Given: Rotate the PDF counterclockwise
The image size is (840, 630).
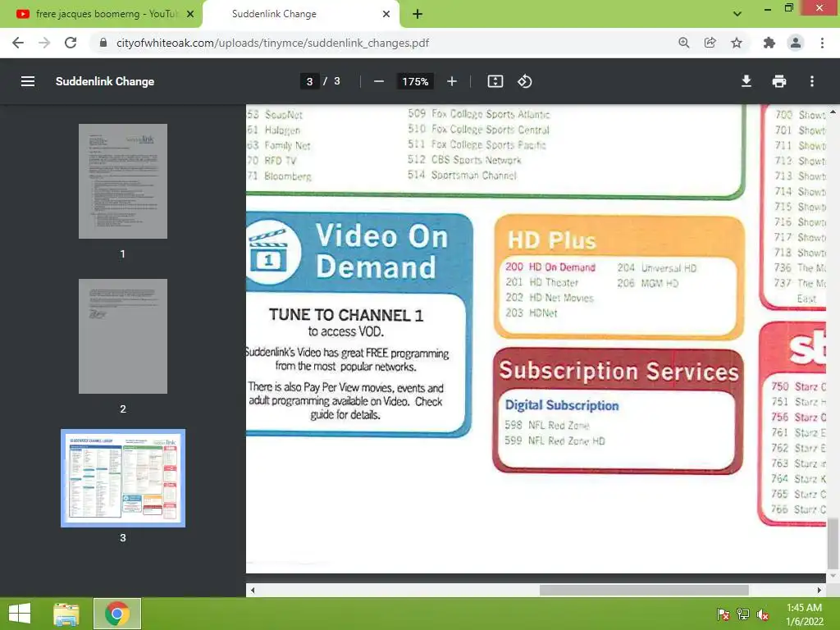Looking at the screenshot, I should click(x=524, y=81).
